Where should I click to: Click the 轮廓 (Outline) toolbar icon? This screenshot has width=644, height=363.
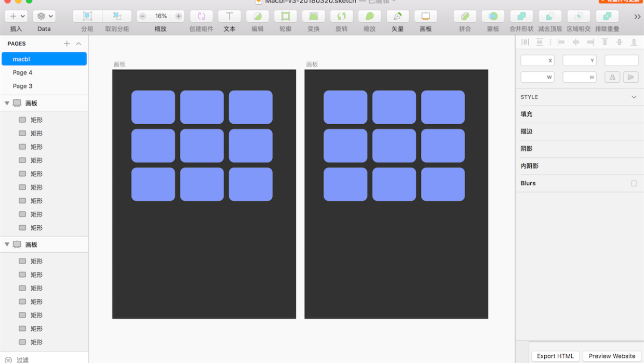tap(286, 16)
